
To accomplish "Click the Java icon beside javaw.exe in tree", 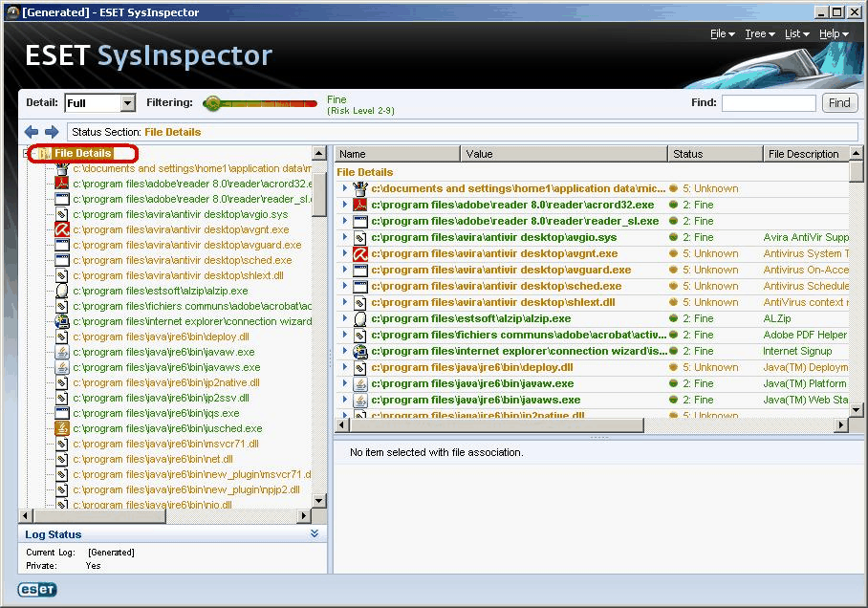I will point(62,352).
